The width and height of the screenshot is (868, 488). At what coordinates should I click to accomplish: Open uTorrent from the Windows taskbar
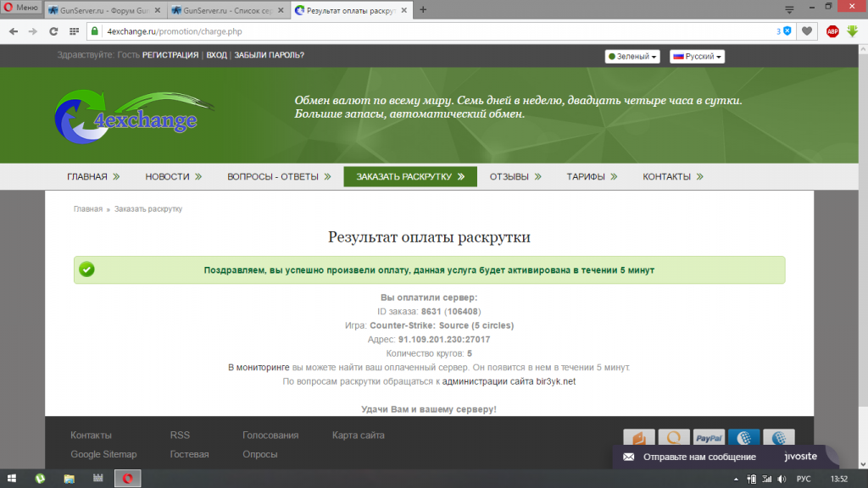point(39,479)
